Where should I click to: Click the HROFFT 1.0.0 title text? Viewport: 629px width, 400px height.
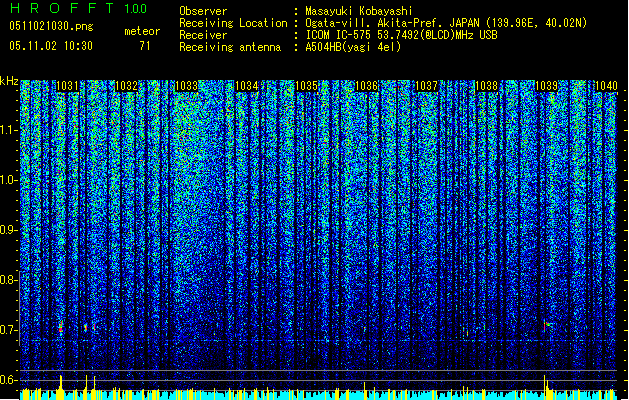[79, 8]
